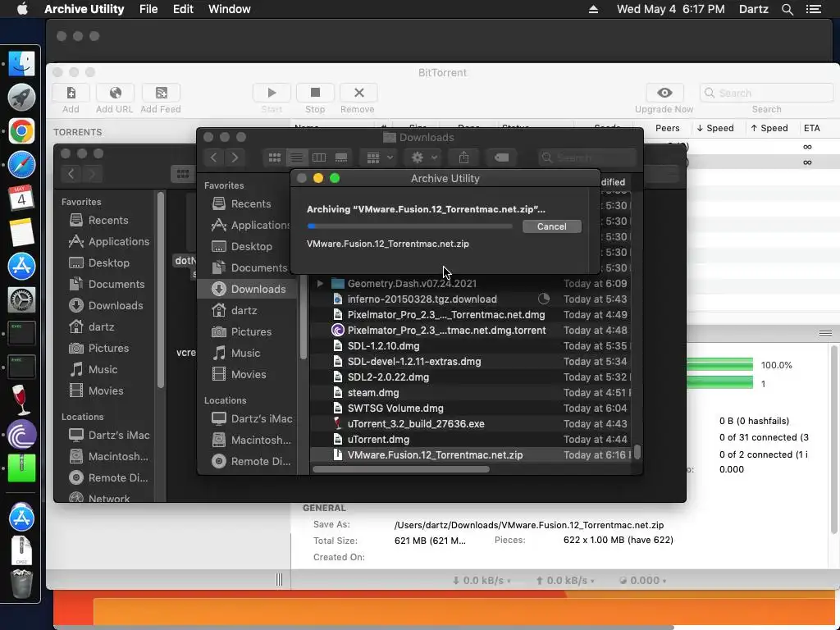Click Downloads window horizontal scrollbar
The height and width of the screenshot is (630, 840).
(401, 469)
